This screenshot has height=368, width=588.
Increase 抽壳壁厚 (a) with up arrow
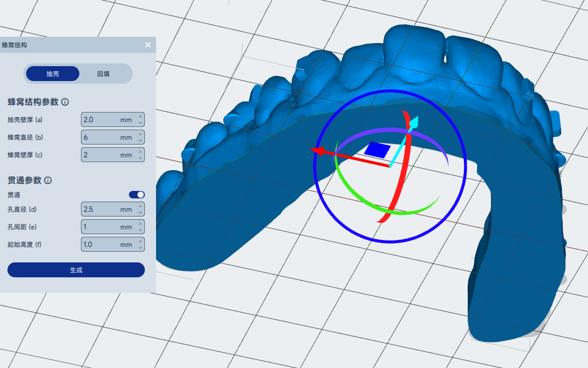140,116
